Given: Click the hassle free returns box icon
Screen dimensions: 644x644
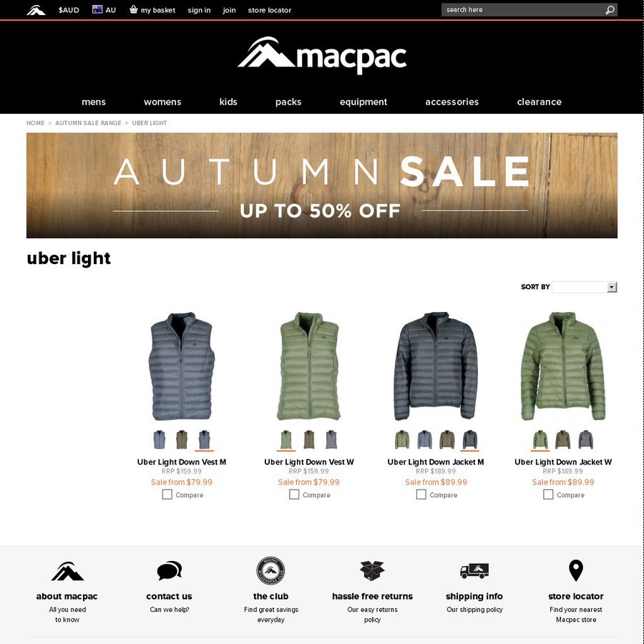Looking at the screenshot, I should coord(372,570).
